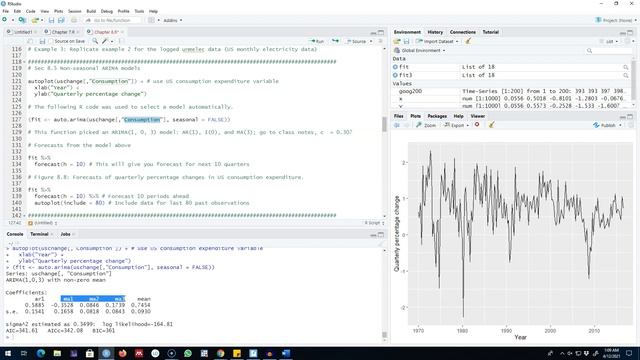
Task: Open the R Script file type selector
Action: click(374, 223)
